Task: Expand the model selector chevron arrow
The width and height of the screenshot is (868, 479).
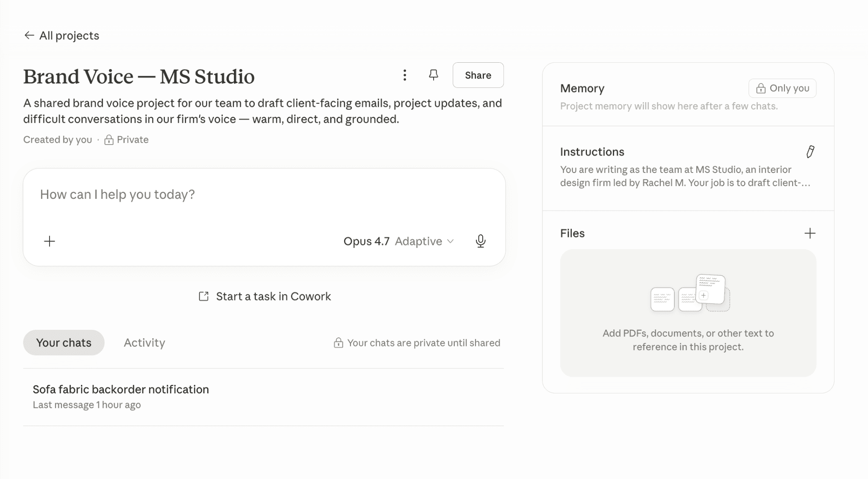Action: click(x=451, y=241)
